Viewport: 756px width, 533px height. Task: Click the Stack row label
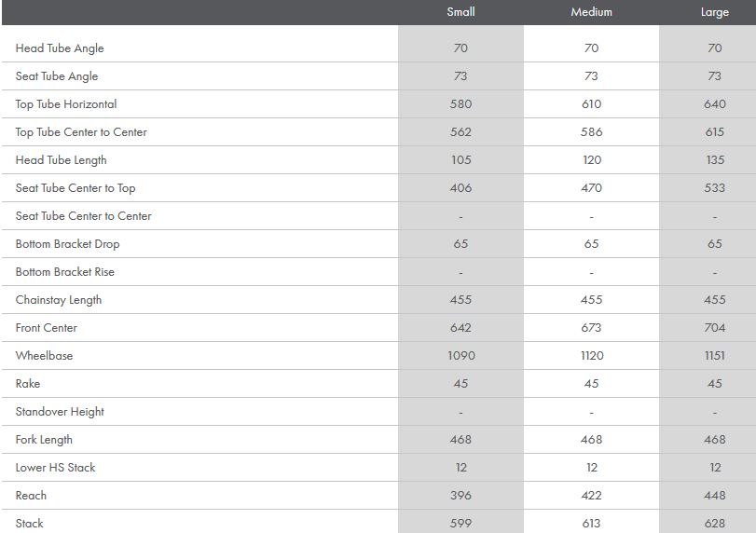(30, 524)
